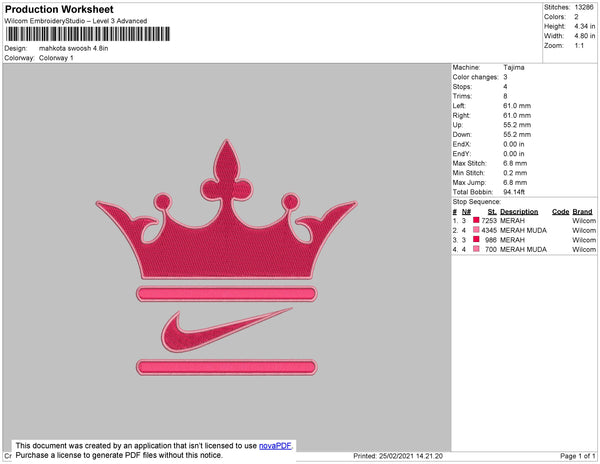
Task: Click the barcode under the worksheet title
Action: 88,34
